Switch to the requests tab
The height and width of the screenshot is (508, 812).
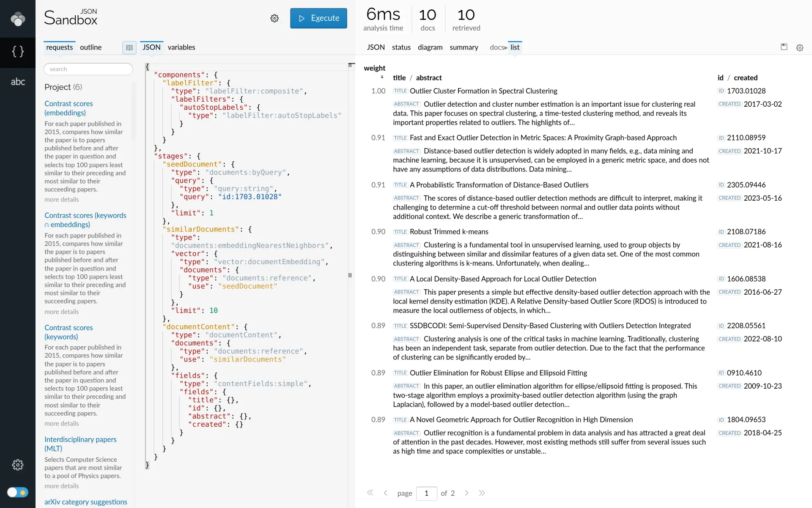59,47
